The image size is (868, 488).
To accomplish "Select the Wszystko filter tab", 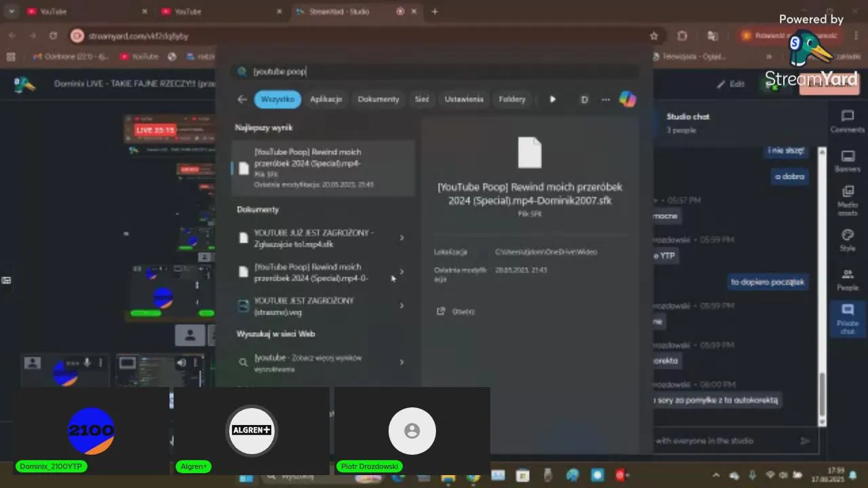I will [x=277, y=99].
